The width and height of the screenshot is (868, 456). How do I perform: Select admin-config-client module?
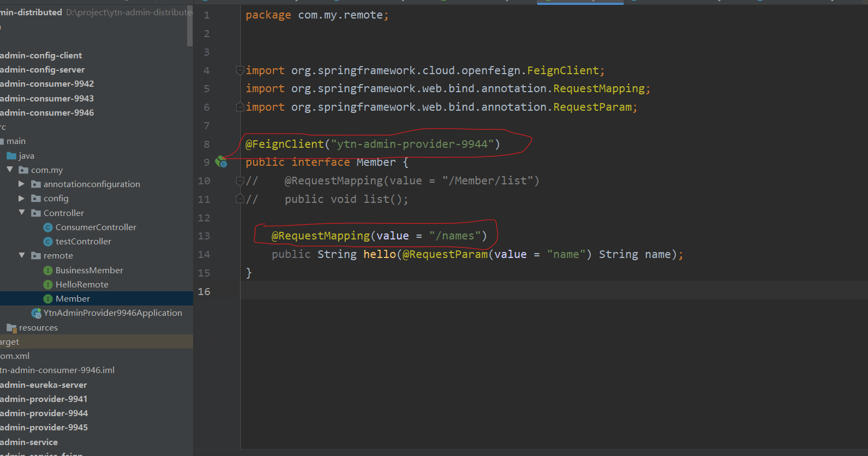(41, 55)
